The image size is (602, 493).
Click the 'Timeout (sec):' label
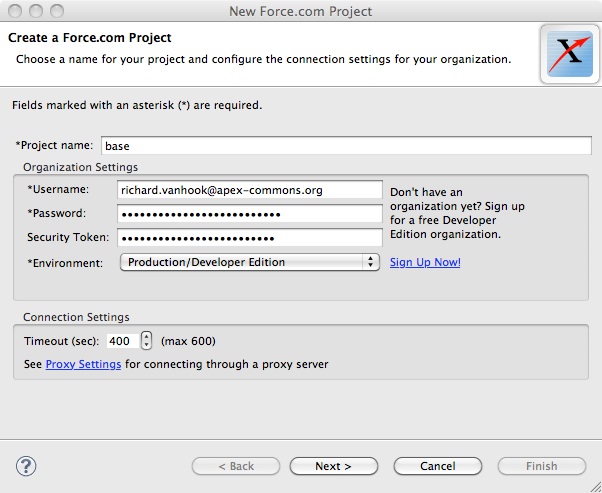tap(61, 341)
